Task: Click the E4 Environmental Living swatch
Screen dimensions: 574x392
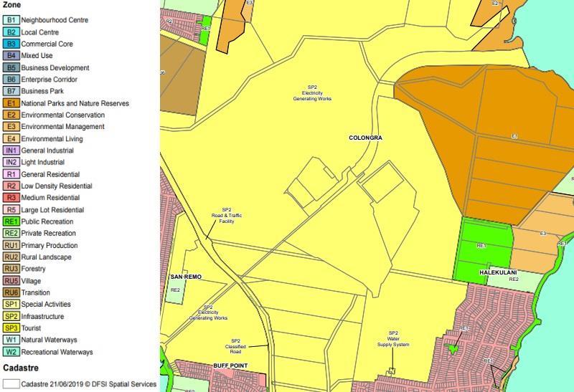Action: 11,138
